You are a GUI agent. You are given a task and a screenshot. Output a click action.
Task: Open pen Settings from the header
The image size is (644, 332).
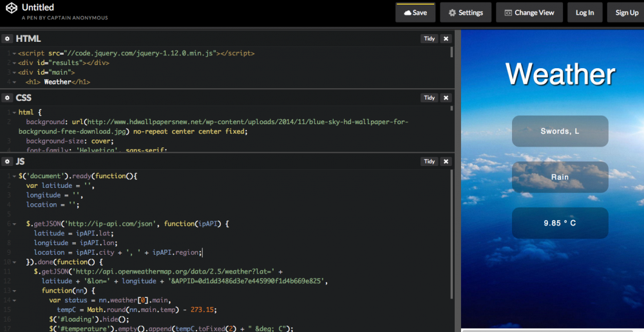coord(466,13)
